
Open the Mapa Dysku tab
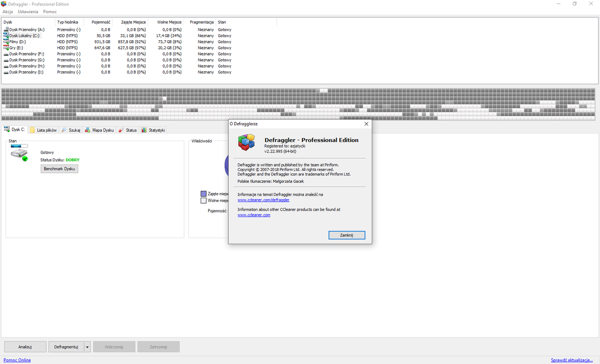click(x=99, y=130)
